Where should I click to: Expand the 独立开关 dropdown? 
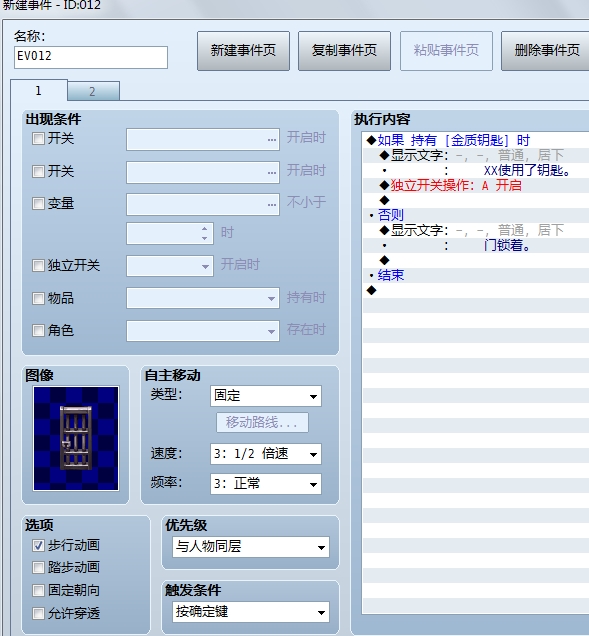pos(170,266)
